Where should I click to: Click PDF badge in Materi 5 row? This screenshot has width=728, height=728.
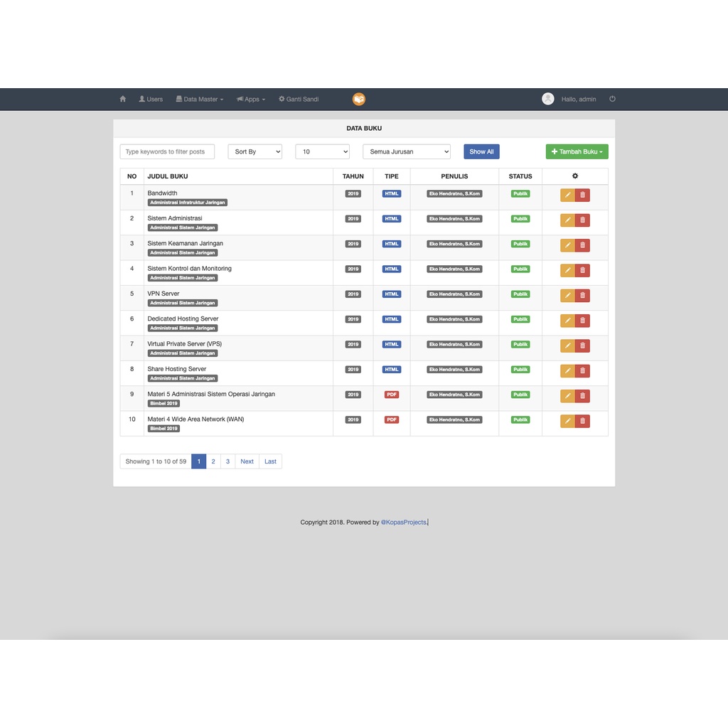(392, 395)
